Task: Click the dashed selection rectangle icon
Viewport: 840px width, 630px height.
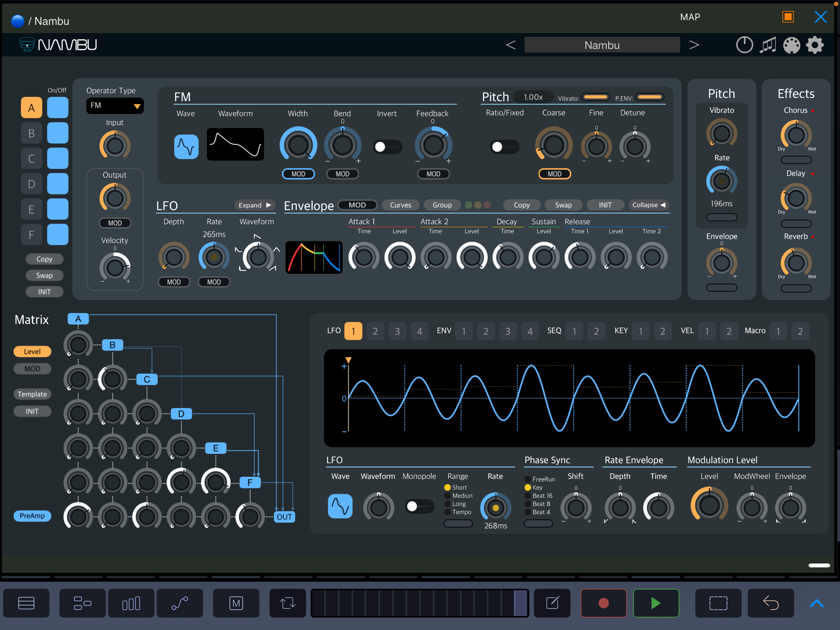Action: pyautogui.click(x=718, y=603)
